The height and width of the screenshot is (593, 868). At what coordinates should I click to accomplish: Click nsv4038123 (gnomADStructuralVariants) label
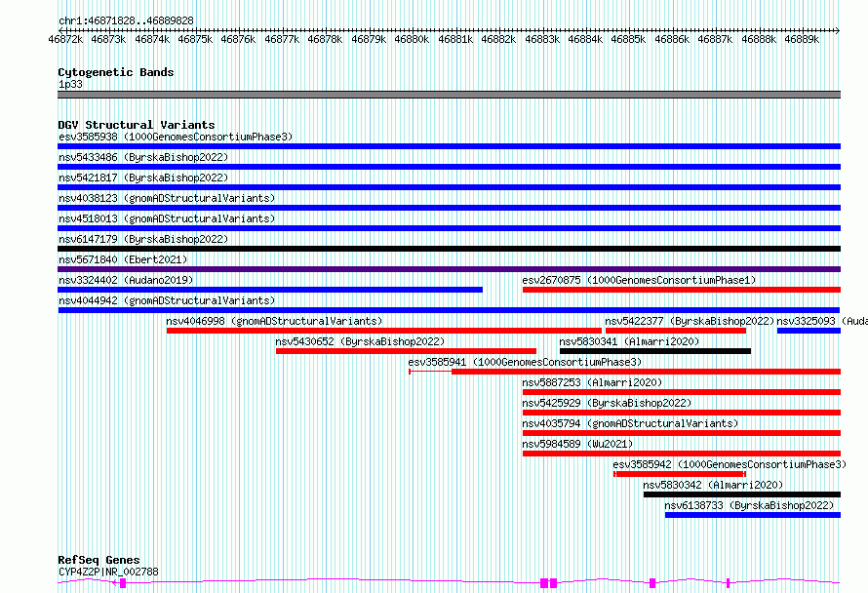167,198
